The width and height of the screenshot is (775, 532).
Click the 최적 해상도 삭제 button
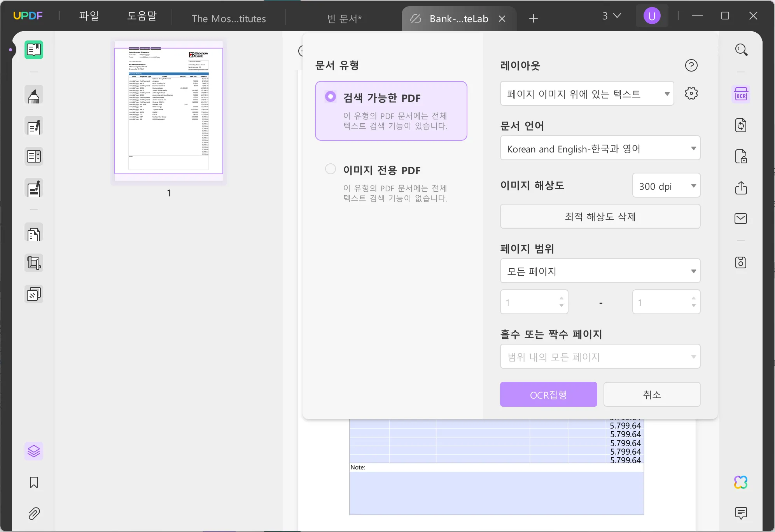(600, 216)
